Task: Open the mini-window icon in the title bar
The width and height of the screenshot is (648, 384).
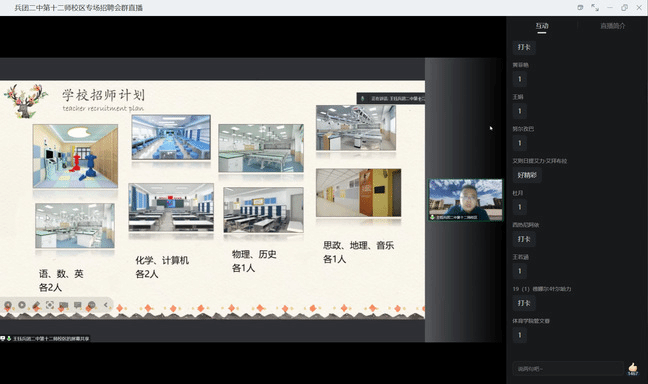Action: tap(580, 7)
